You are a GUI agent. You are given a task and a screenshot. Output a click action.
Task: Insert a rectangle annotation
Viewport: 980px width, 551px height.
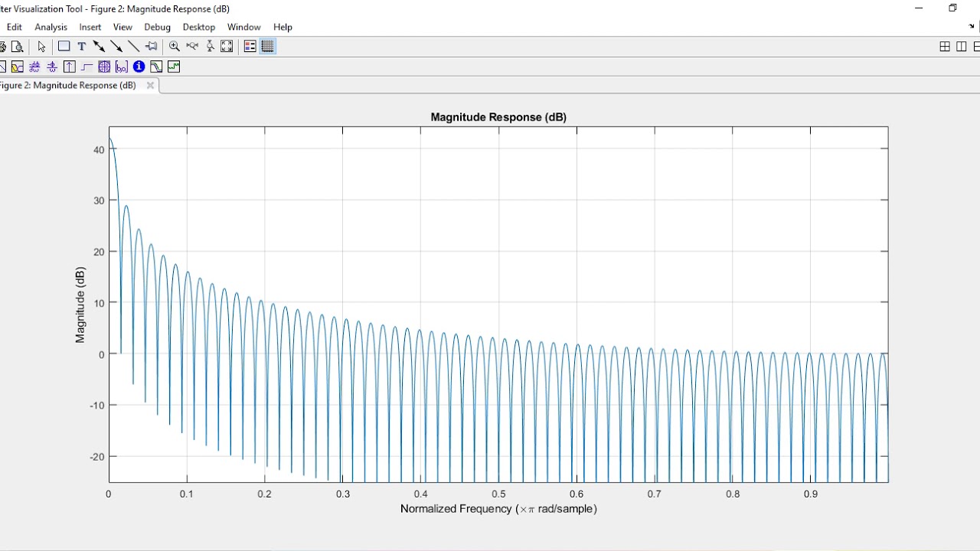64,46
